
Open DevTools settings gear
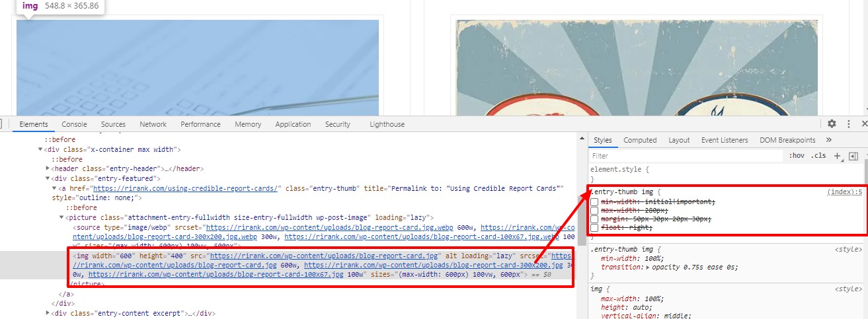pos(832,124)
